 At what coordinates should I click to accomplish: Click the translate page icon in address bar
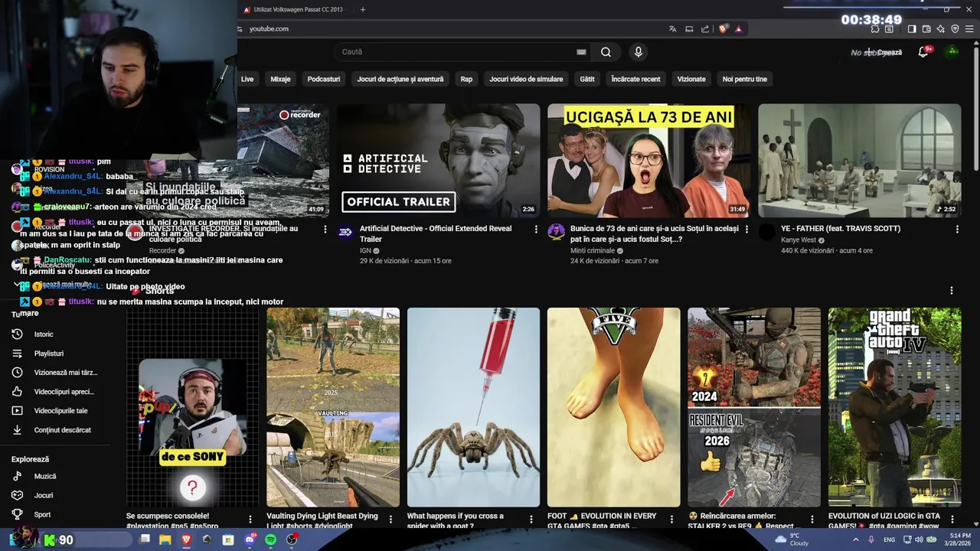click(x=672, y=29)
